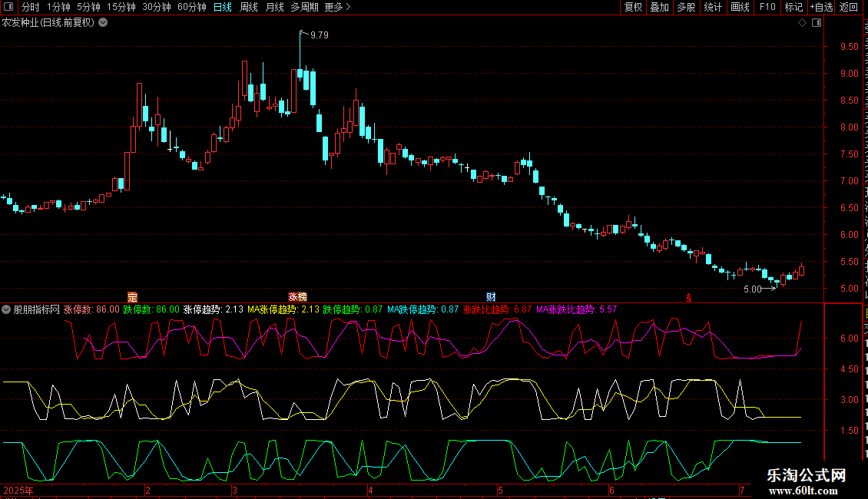The image size is (868, 499).
Task: Click the 跌停趋势: 0.87 label
Action: click(x=353, y=309)
